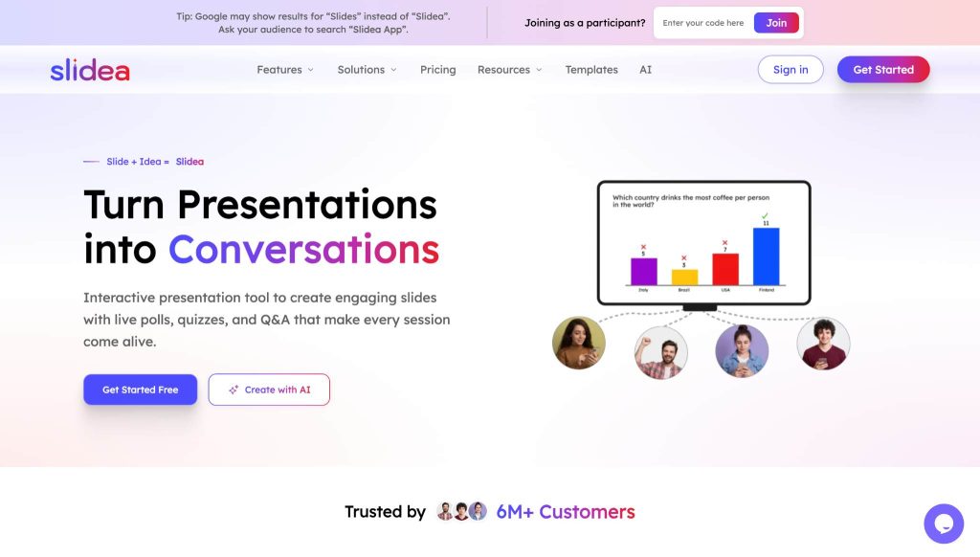Image resolution: width=980 pixels, height=557 pixels.
Task: Click the 6M+ Customers text
Action: click(566, 511)
